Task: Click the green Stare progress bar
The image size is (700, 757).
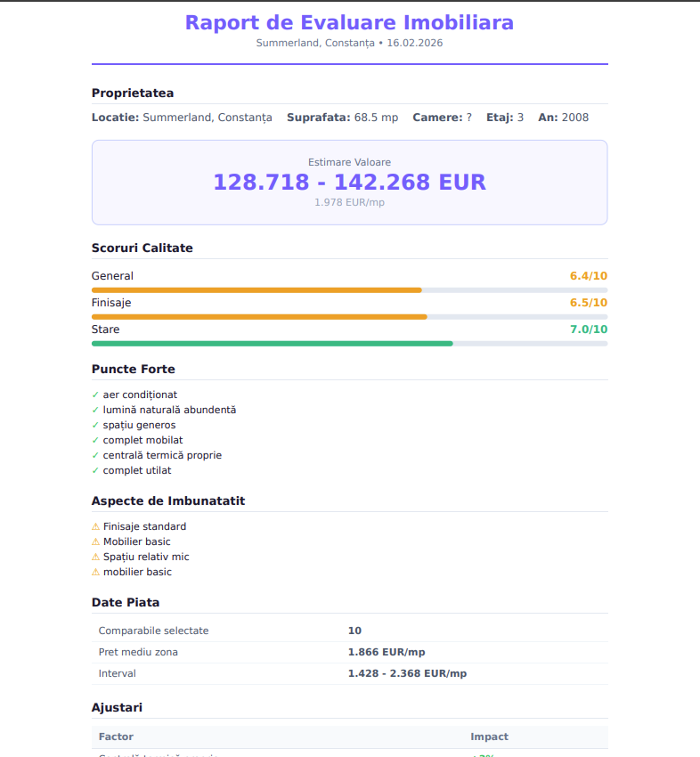Action: coord(349,344)
